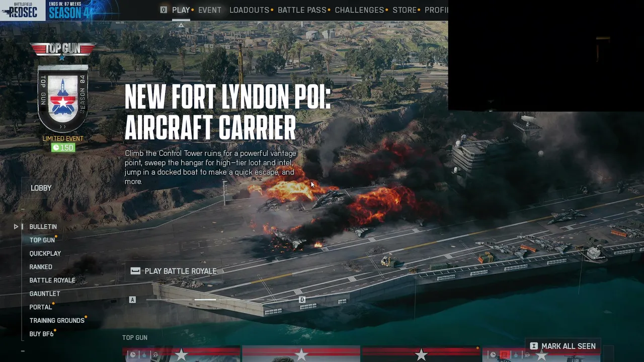Viewport: 644px width, 362px height.
Task: Click the 15D event timer badge
Action: [63, 147]
